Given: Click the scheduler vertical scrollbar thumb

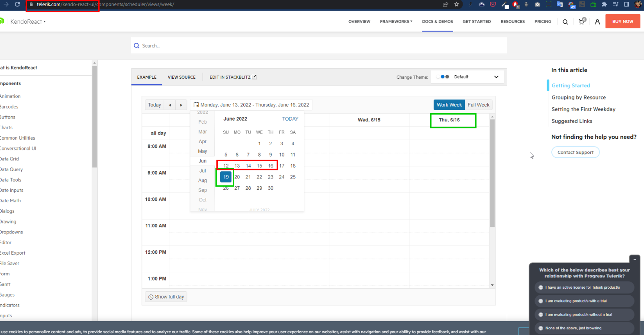Looking at the screenshot, I should click(x=492, y=173).
